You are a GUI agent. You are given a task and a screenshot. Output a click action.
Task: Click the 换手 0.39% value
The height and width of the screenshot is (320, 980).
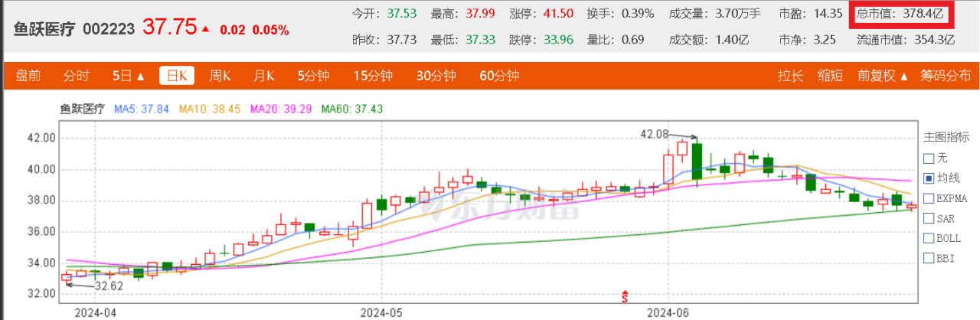(637, 14)
